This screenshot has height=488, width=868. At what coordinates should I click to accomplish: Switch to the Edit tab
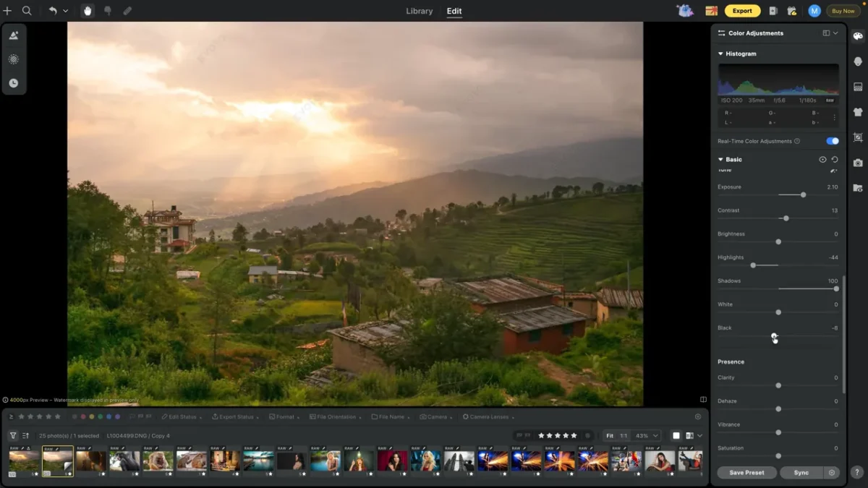(x=454, y=11)
